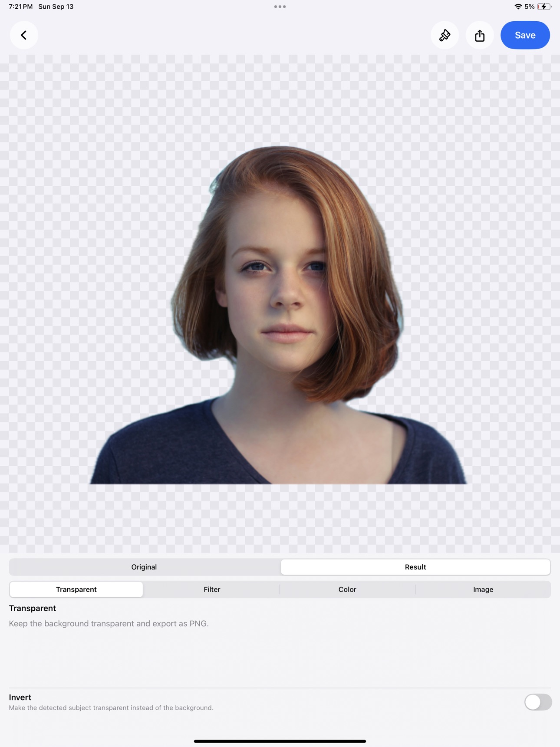Go back with the chevron arrow button
Image resolution: width=560 pixels, height=747 pixels.
(24, 35)
